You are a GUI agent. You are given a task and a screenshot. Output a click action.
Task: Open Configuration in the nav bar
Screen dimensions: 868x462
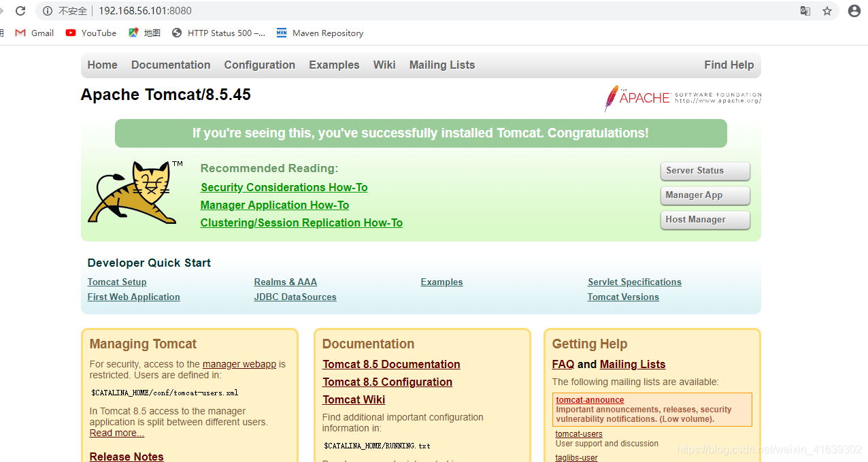[260, 65]
